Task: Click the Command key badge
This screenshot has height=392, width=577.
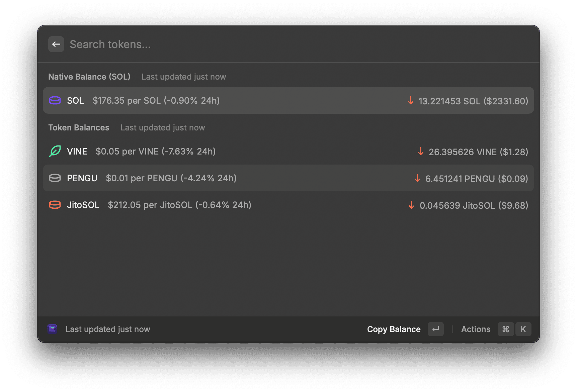Action: tap(506, 329)
